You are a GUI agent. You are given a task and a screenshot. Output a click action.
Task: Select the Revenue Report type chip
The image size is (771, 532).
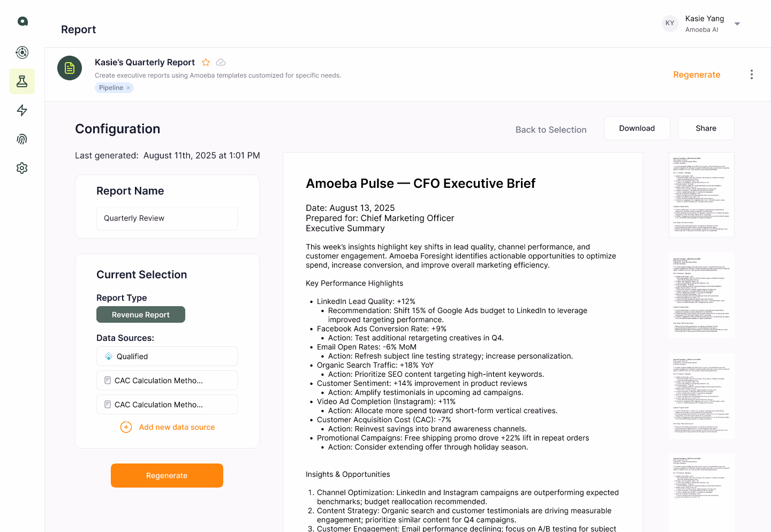[141, 315]
